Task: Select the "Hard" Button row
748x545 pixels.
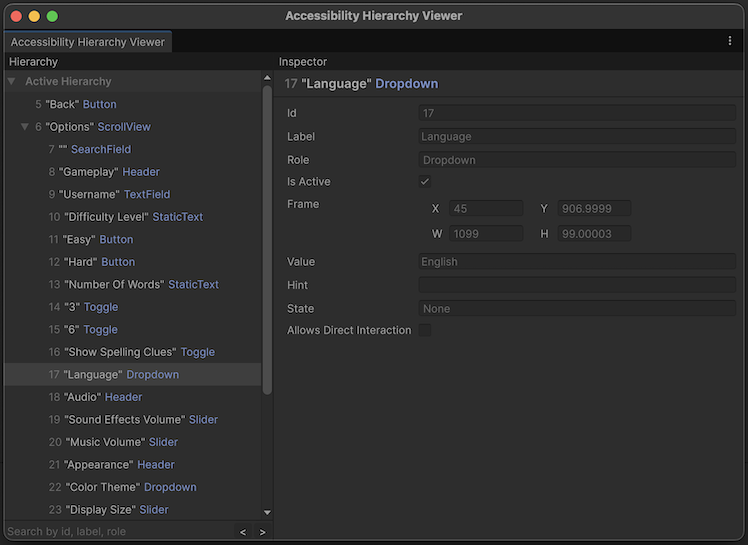Action: [x=133, y=262]
